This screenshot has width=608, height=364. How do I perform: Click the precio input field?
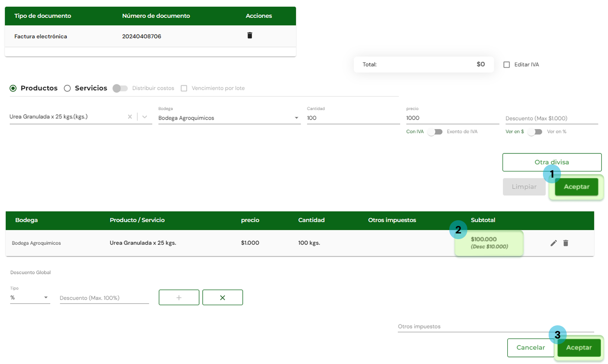tap(453, 118)
